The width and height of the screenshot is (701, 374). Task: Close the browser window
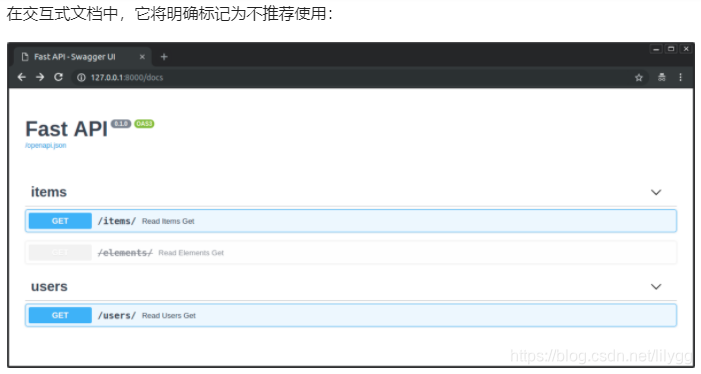point(686,49)
